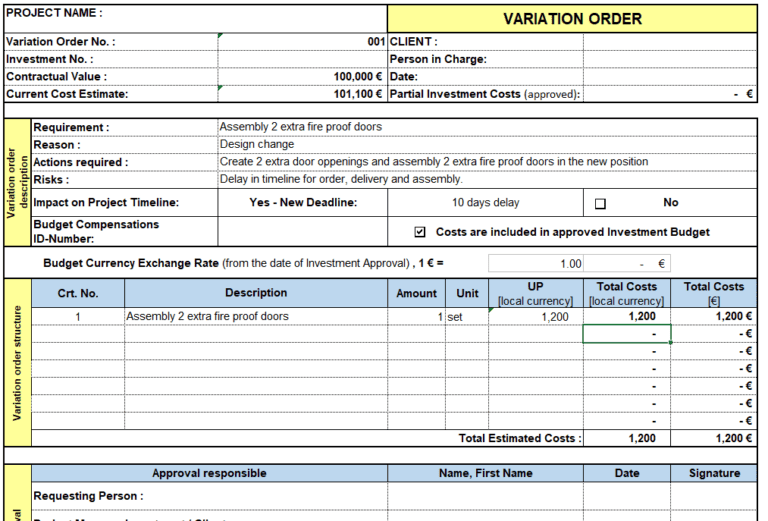Click the empty Date value cell in header
Image resolution: width=768 pixels, height=521 pixels.
pyautogui.click(x=670, y=77)
